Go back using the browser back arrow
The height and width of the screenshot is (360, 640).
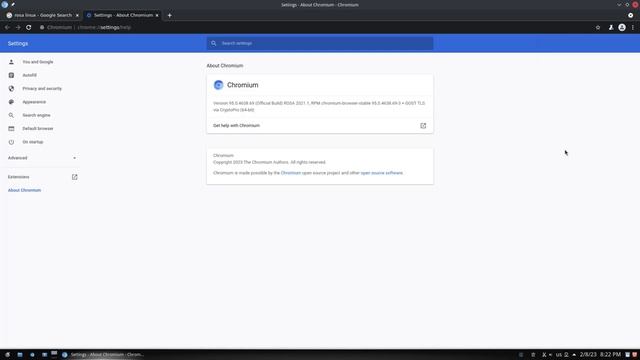[7, 27]
